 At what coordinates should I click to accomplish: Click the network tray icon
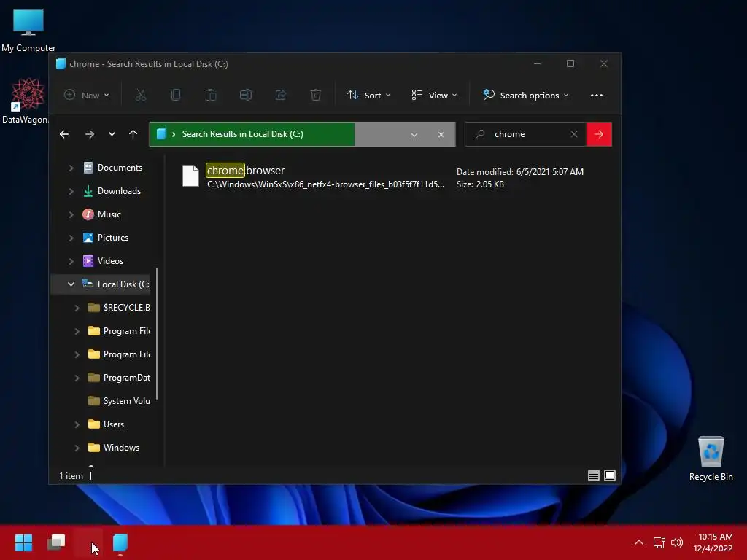[x=659, y=542]
